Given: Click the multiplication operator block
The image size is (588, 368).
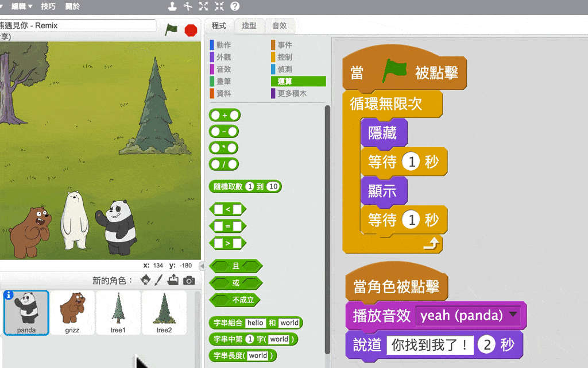Looking at the screenshot, I should click(x=223, y=148).
